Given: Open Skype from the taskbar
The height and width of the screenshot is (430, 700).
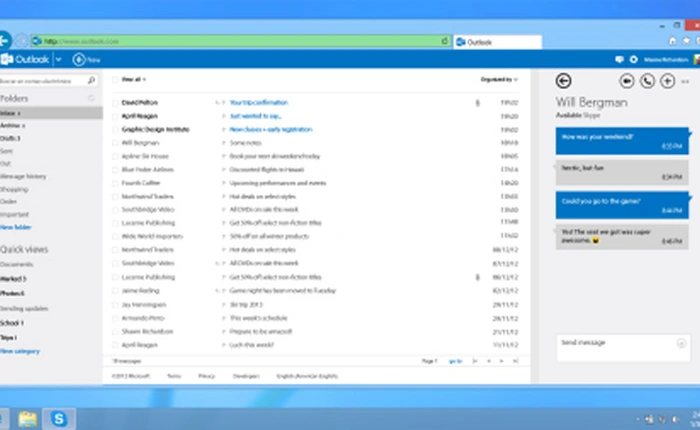Looking at the screenshot, I should coord(59,419).
